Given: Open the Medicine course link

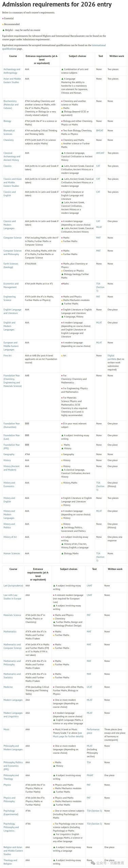Looking at the screenshot, I should (8, 687).
